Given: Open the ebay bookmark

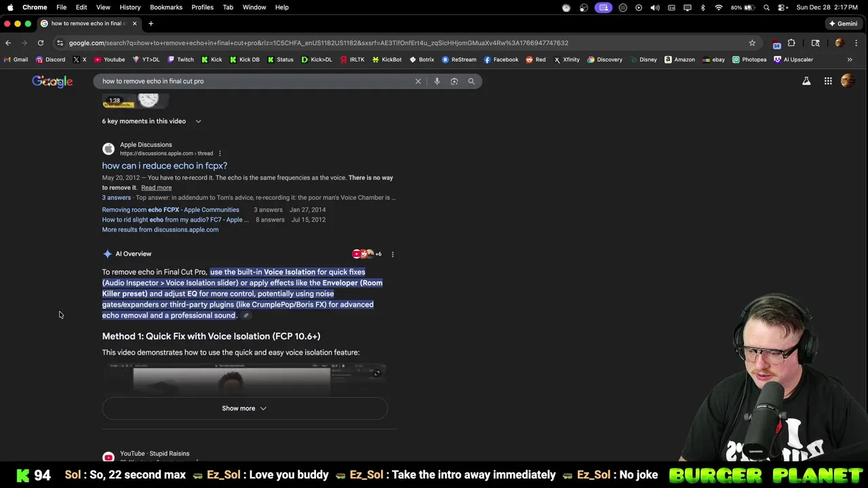Looking at the screenshot, I should [x=713, y=60].
